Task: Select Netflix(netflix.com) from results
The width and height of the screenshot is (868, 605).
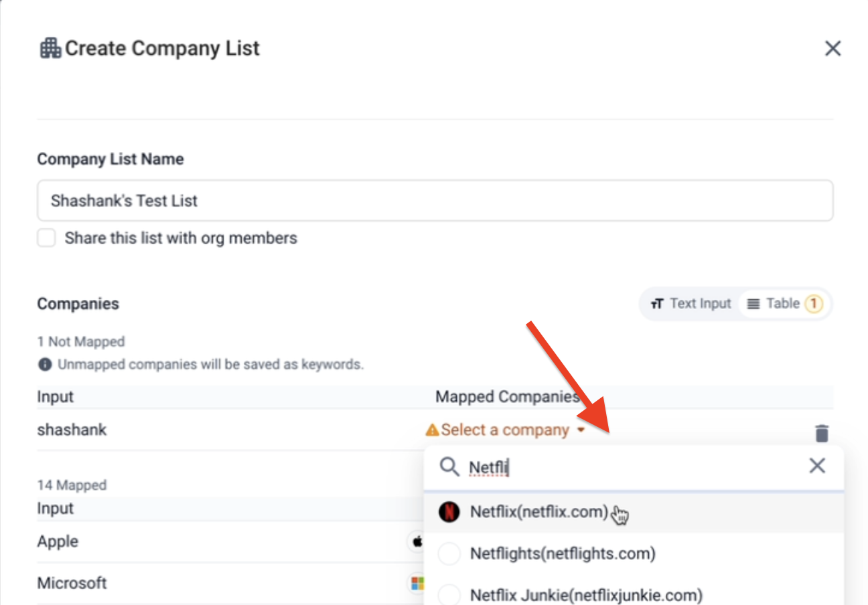Action: coord(538,513)
